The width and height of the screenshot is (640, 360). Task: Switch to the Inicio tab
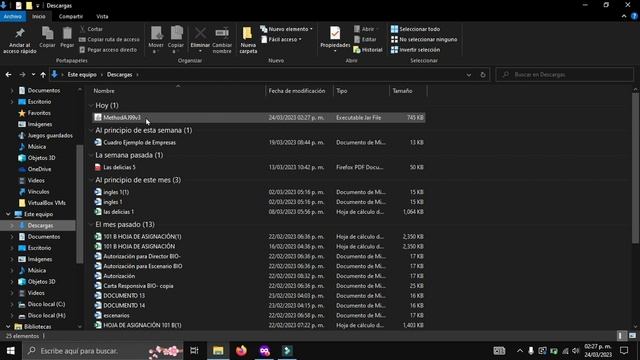39,17
